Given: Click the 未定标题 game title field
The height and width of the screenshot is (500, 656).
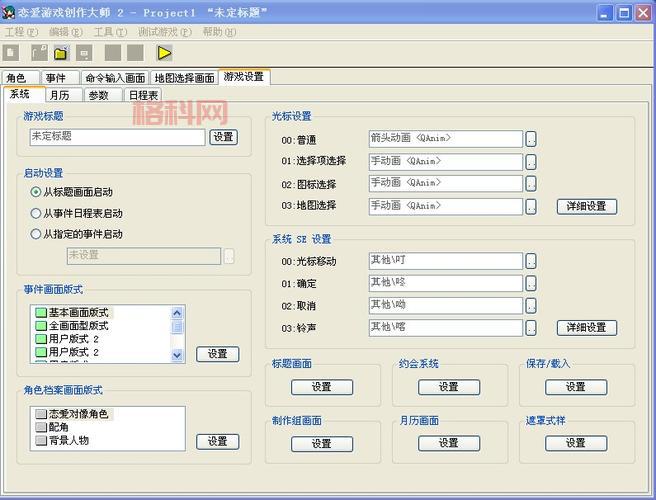Looking at the screenshot, I should (x=117, y=137).
